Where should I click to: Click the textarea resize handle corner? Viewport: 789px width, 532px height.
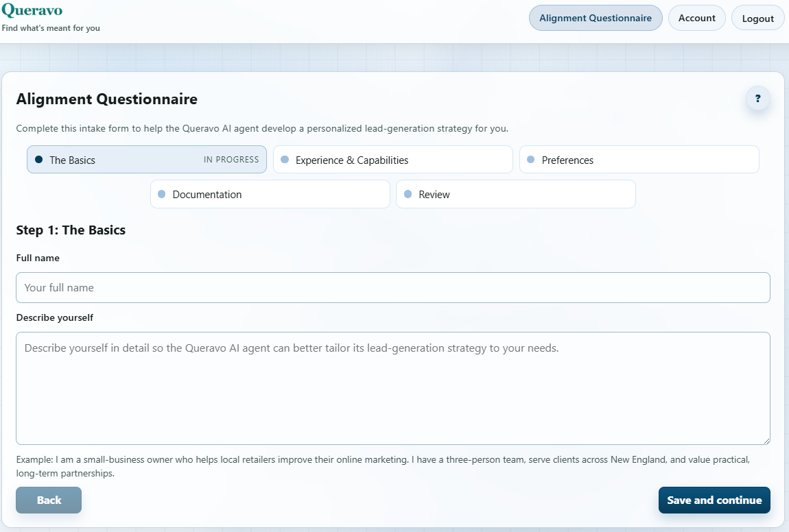[766, 441]
